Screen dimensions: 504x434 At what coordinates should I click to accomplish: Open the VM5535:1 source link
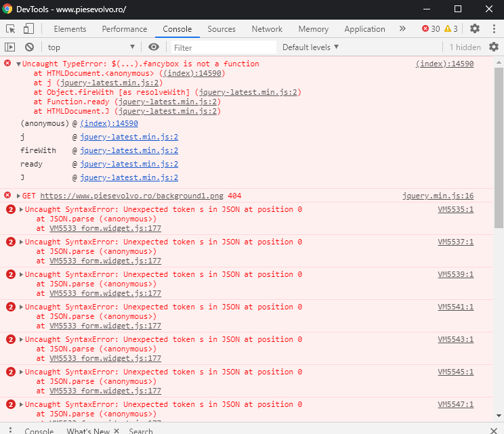[455, 209]
